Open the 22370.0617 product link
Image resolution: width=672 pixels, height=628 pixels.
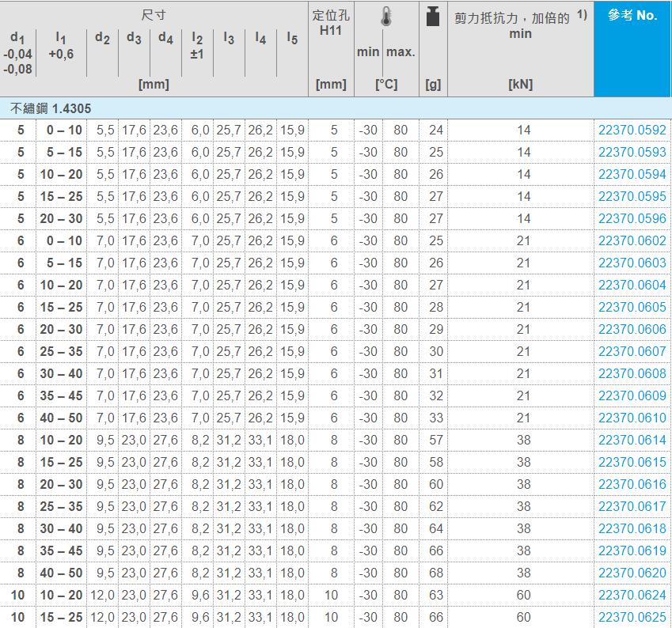pyautogui.click(x=632, y=506)
